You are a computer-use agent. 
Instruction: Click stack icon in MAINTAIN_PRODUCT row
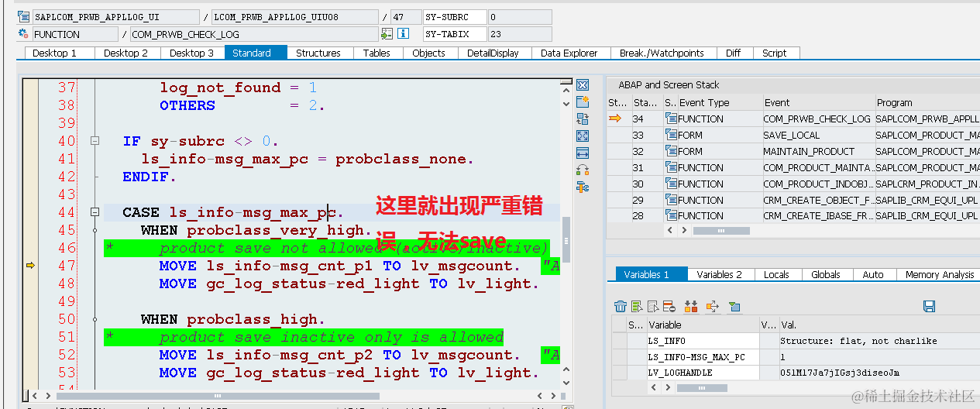(671, 151)
